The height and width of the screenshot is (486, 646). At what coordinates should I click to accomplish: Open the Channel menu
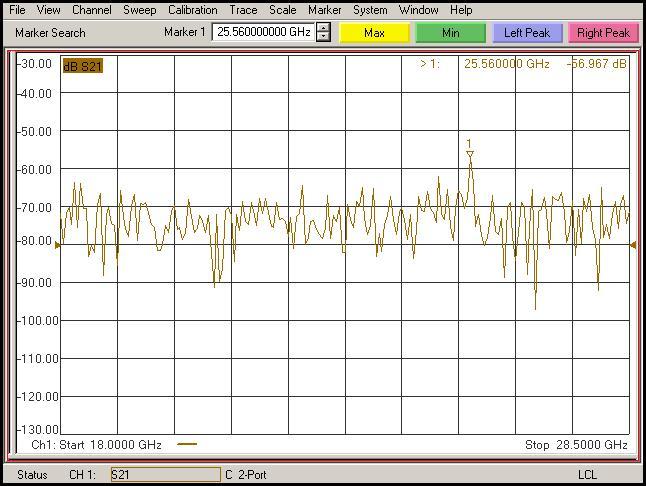click(91, 10)
